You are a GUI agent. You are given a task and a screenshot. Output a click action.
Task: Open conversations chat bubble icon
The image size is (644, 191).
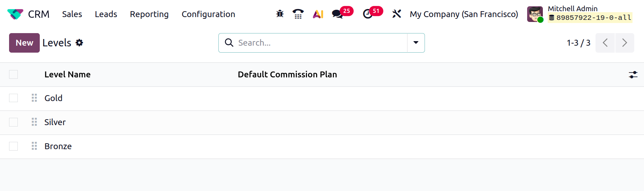point(337,14)
